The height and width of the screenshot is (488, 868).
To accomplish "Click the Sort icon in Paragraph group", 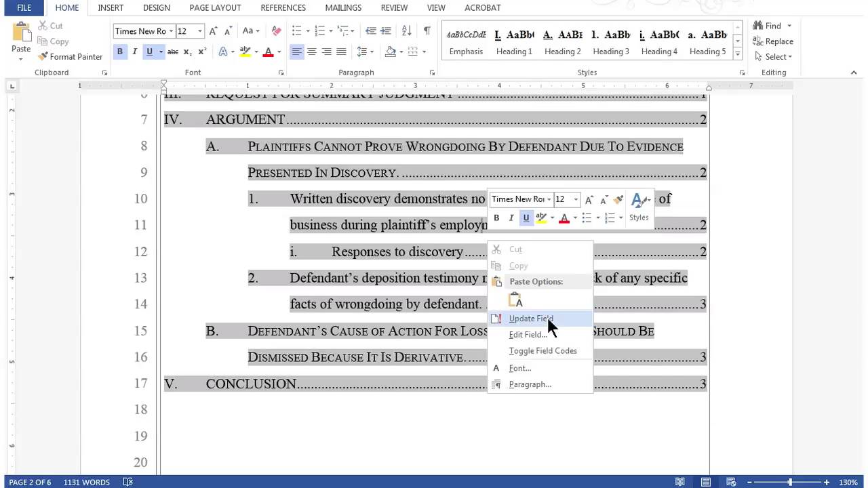I will (407, 31).
